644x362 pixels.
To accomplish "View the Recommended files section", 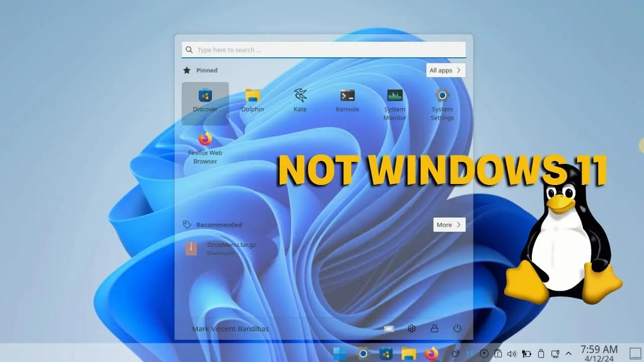I will pos(218,225).
